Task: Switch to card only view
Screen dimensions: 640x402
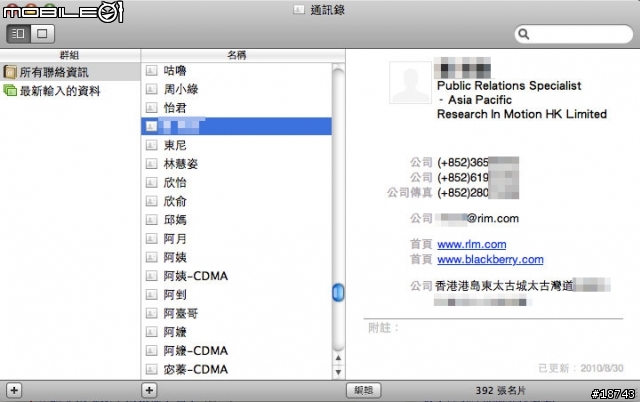Action: pyautogui.click(x=42, y=33)
